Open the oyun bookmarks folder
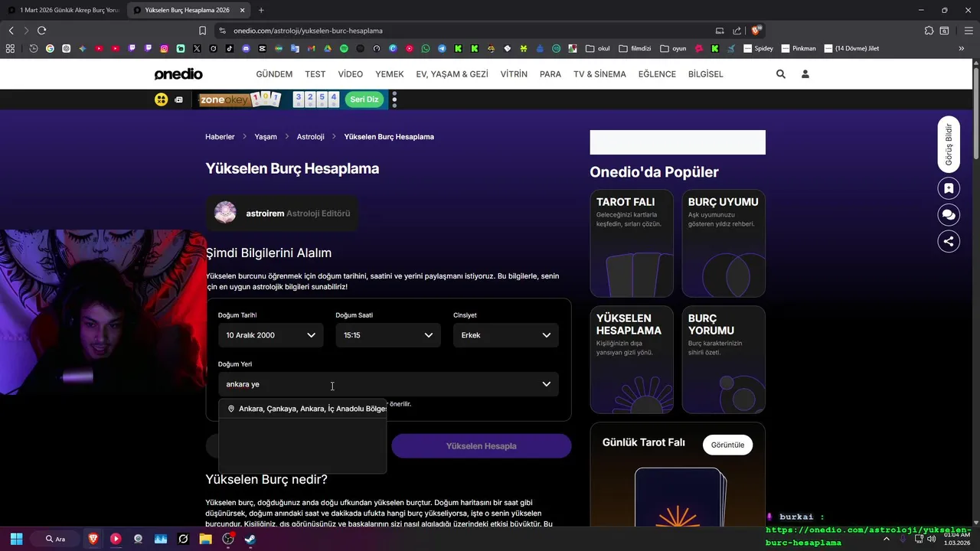The width and height of the screenshot is (980, 551). click(x=673, y=48)
